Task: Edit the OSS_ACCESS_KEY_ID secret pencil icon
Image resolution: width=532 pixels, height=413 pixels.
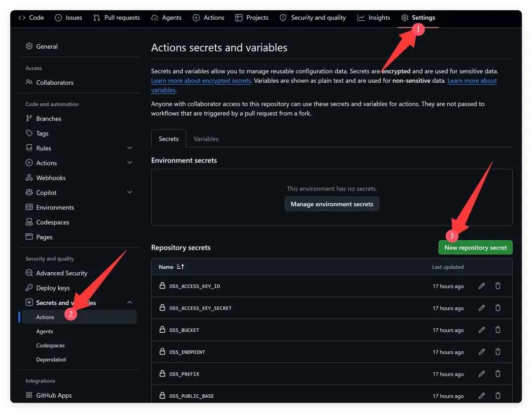Action: pos(481,286)
